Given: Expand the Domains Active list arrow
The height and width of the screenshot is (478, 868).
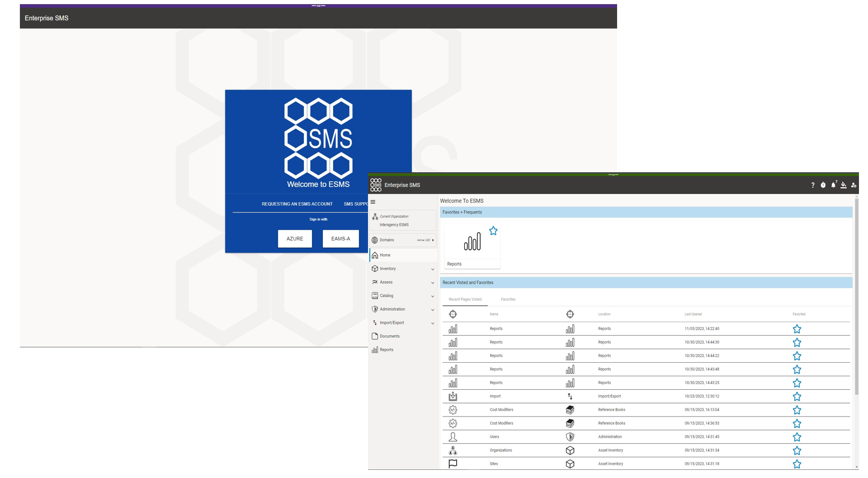Looking at the screenshot, I should [433, 241].
